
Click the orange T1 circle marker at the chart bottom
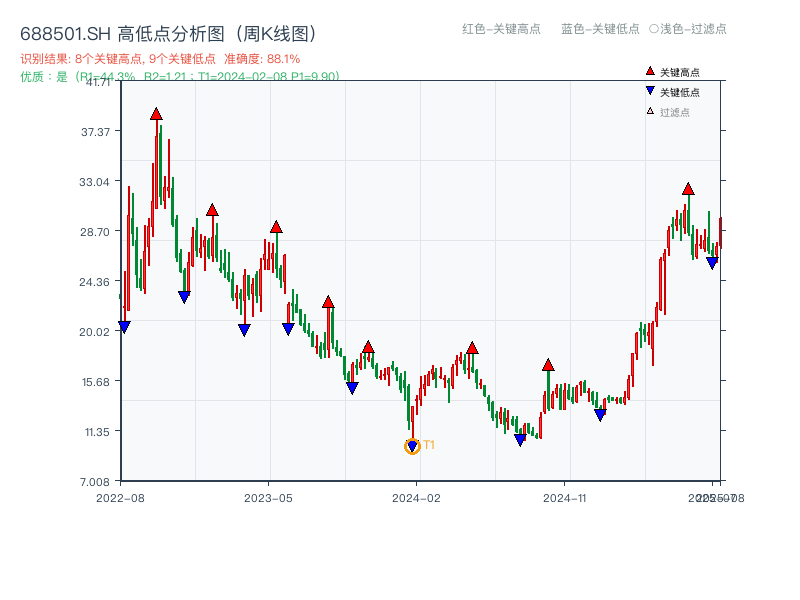(x=411, y=446)
